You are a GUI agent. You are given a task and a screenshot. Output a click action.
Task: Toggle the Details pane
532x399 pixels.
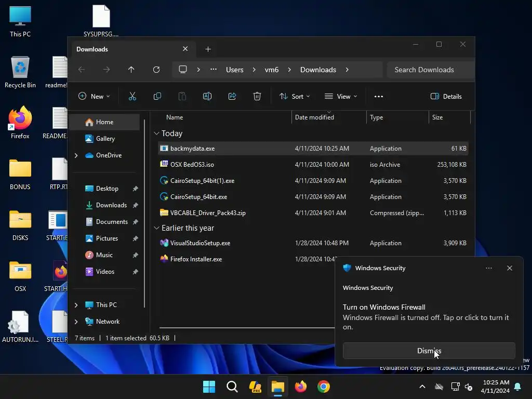446,96
